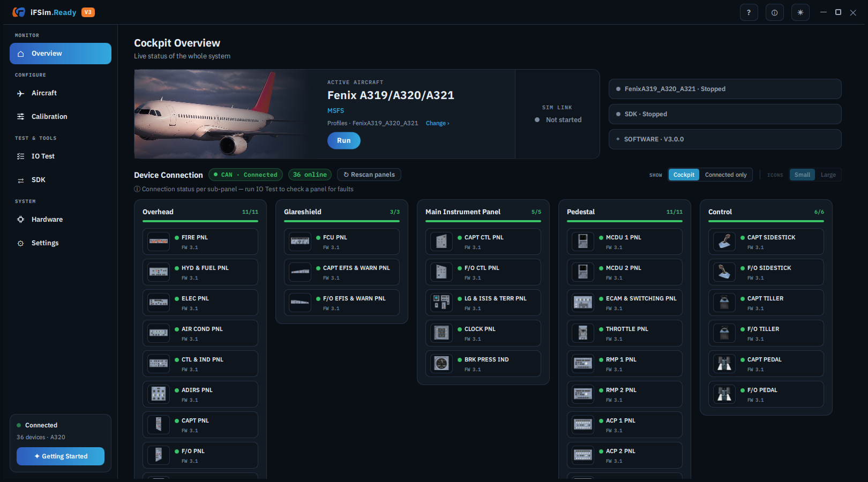Click the iFSim.Ready logo icon
This screenshot has height=482, width=868.
pyautogui.click(x=19, y=12)
